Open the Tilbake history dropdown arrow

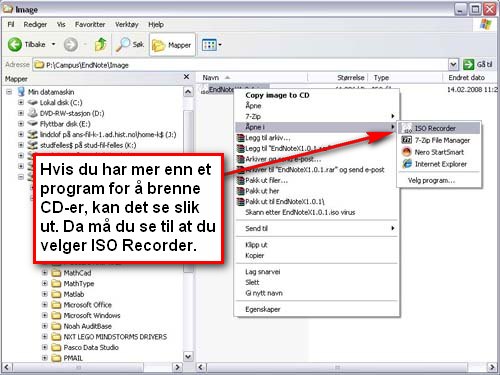coord(53,44)
